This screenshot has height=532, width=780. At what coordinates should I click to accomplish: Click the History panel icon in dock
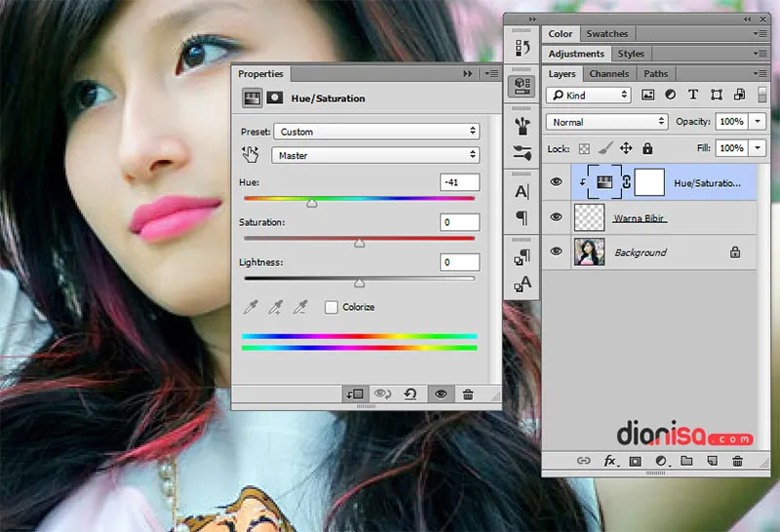click(522, 48)
